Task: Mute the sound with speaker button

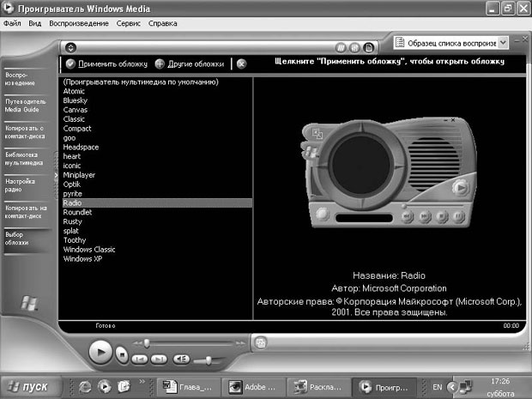Action: point(181,358)
